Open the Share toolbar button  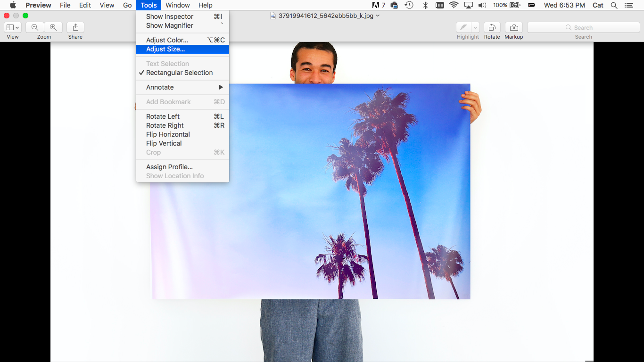point(75,27)
